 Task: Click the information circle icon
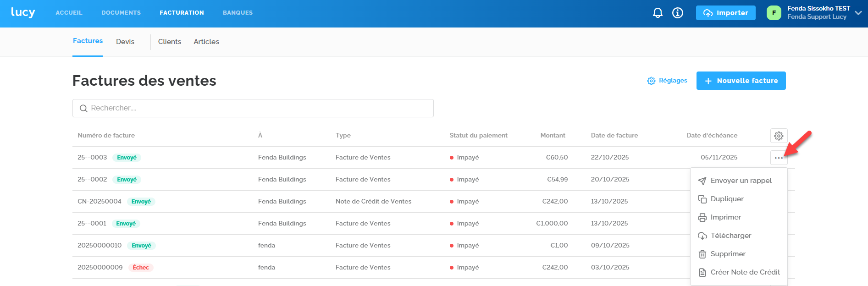click(677, 13)
